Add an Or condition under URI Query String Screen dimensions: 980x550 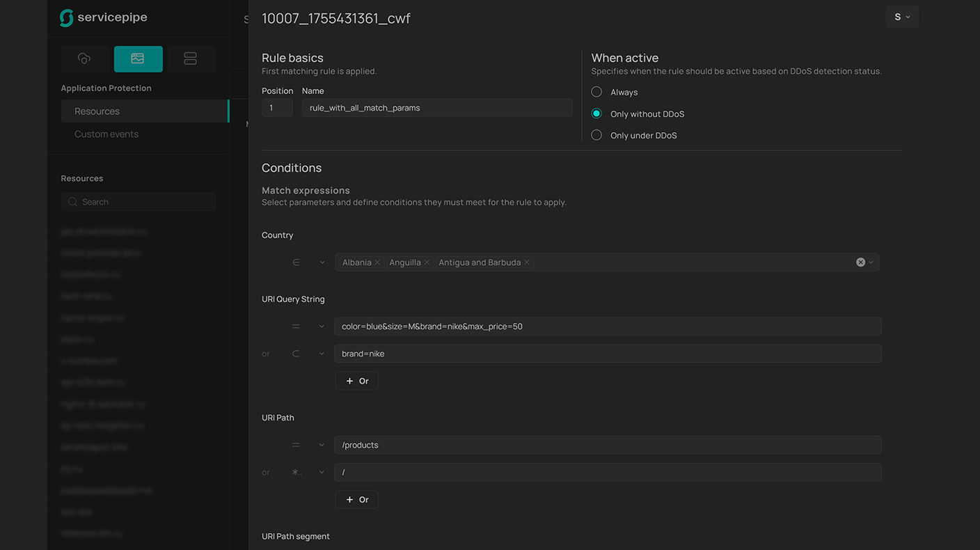(356, 381)
